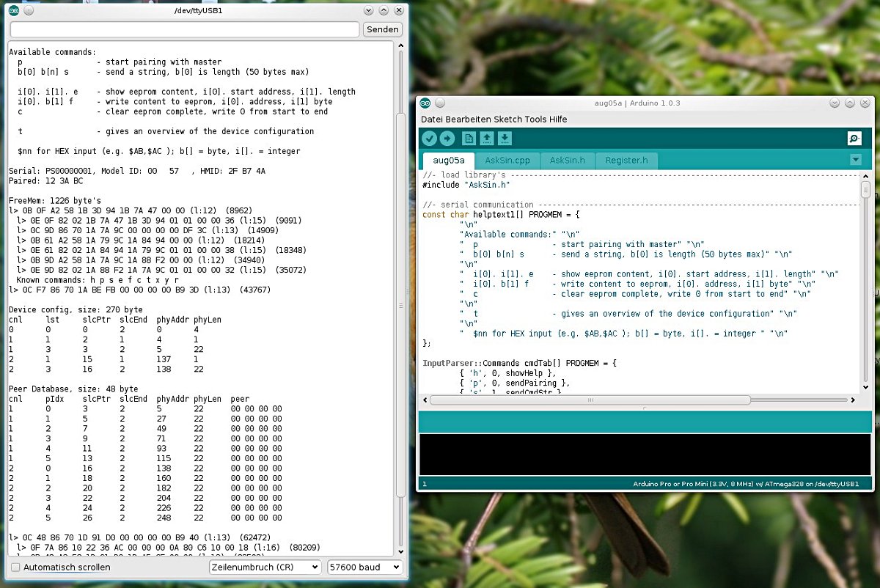Click the code editor horizontal scrollbar thumb
880x588 pixels.
coord(590,400)
